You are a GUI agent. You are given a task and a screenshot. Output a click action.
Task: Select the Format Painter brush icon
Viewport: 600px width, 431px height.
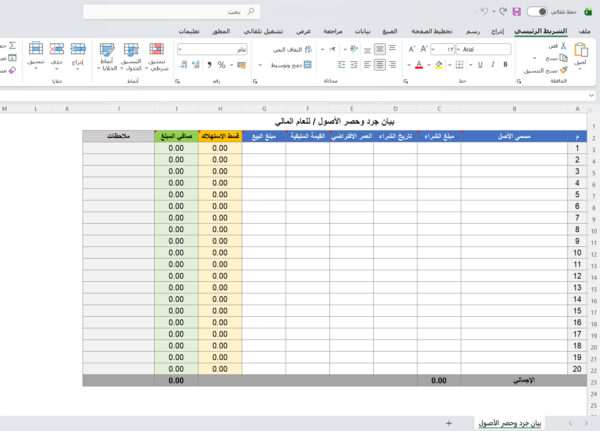click(x=563, y=70)
